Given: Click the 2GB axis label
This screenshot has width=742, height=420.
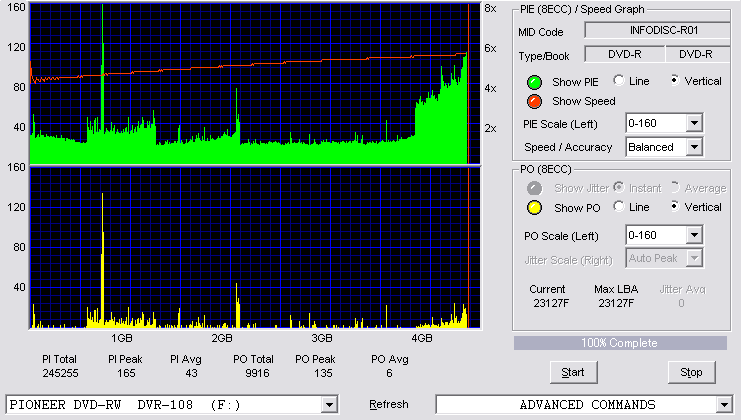Looking at the screenshot, I should click(x=221, y=338).
